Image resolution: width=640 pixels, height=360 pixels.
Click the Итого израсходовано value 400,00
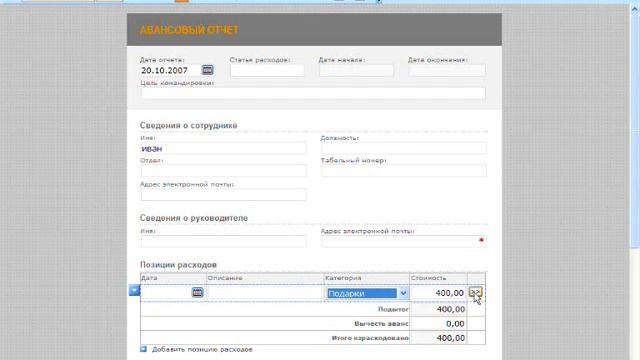[x=438, y=338]
